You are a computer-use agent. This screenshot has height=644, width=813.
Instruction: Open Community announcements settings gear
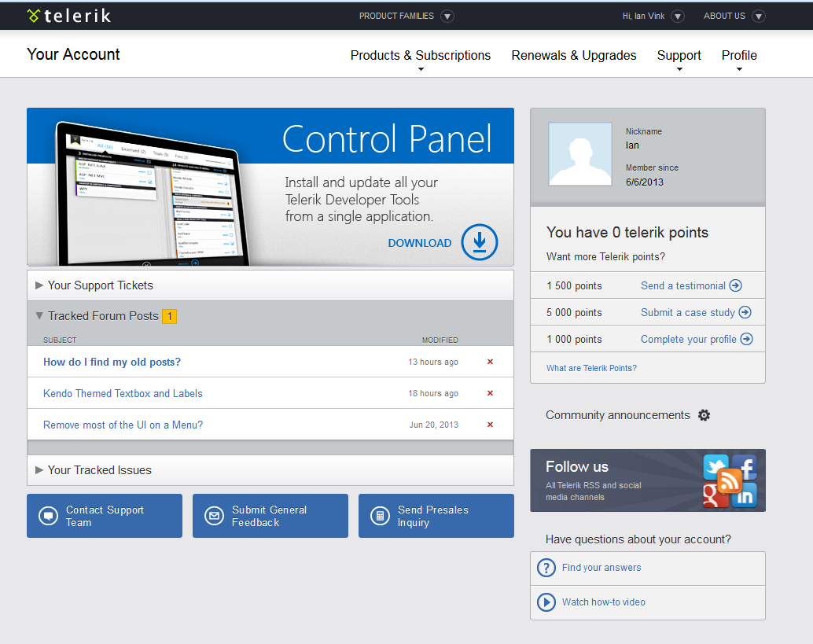(704, 415)
